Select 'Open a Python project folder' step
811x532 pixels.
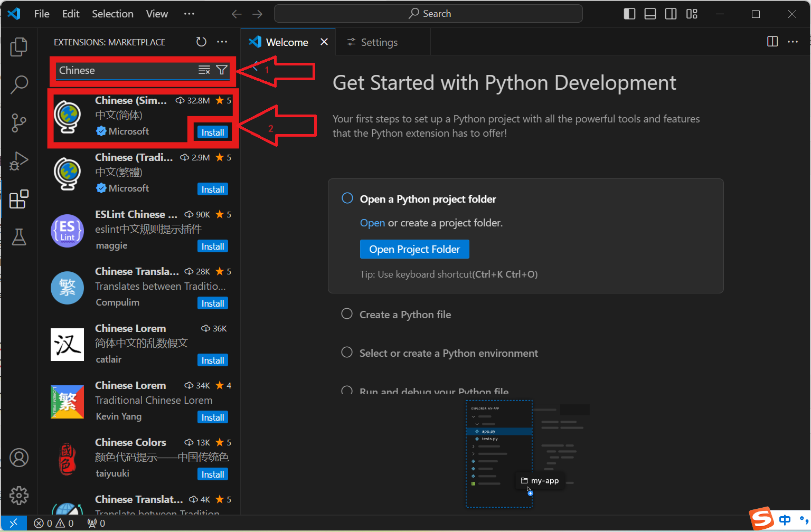pos(428,199)
